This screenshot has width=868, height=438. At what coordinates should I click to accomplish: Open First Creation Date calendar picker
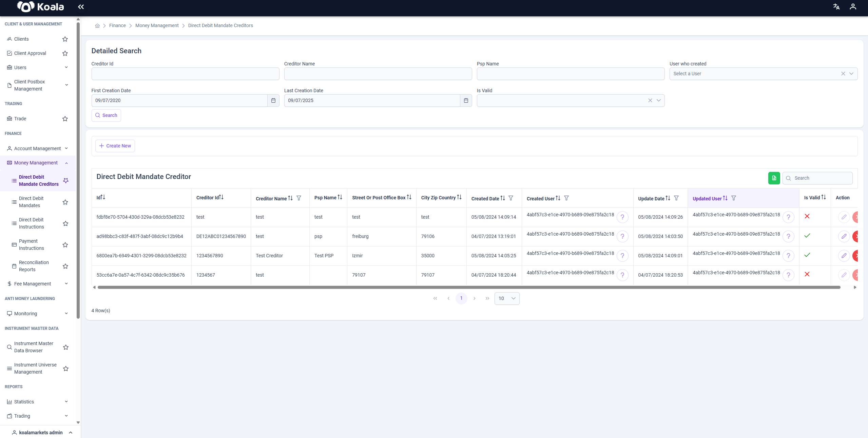[x=273, y=100]
